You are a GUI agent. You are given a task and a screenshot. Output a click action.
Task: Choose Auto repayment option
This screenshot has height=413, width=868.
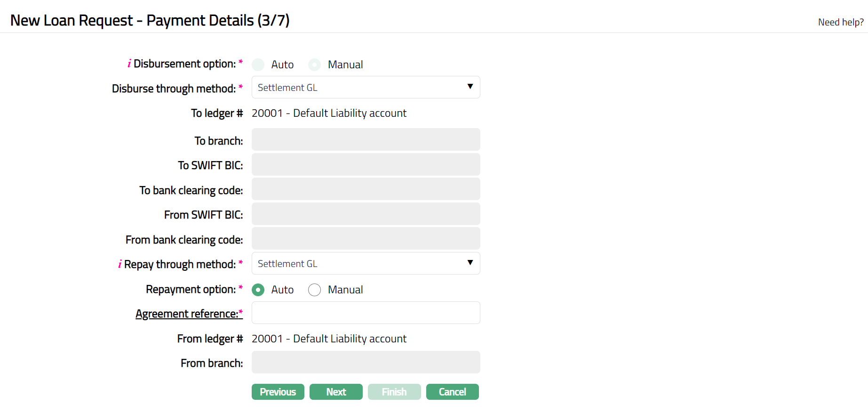point(258,290)
